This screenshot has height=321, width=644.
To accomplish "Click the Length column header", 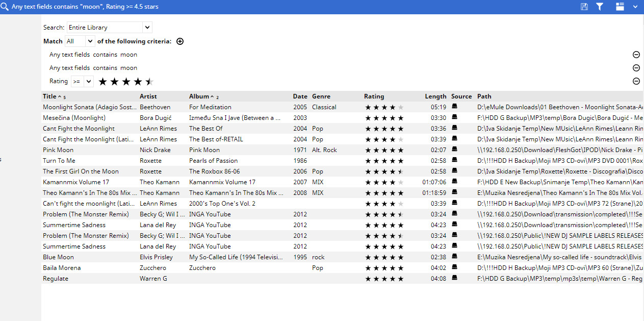I will 435,96.
